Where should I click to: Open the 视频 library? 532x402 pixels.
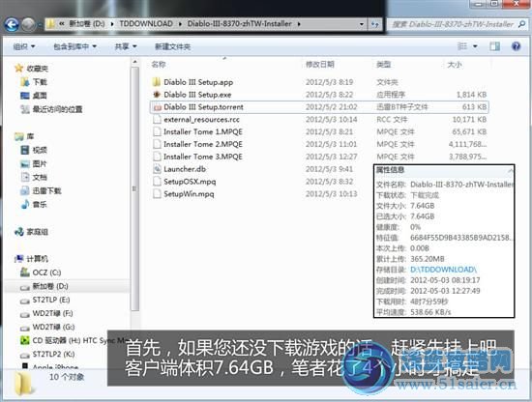tap(40, 150)
